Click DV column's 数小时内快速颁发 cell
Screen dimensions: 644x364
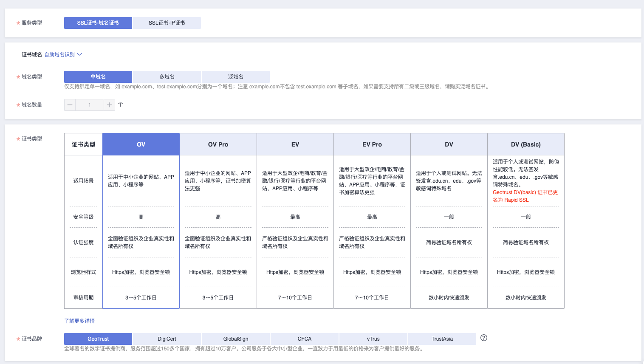[449, 298]
